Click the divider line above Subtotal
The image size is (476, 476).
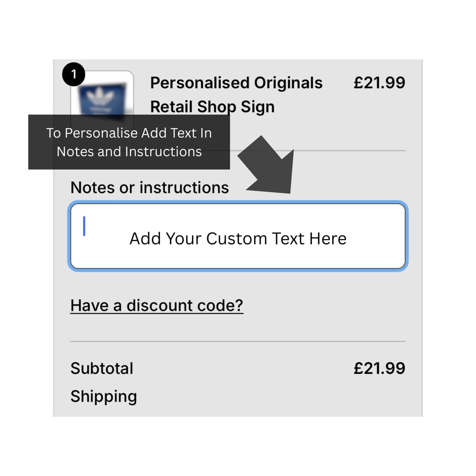(x=238, y=341)
